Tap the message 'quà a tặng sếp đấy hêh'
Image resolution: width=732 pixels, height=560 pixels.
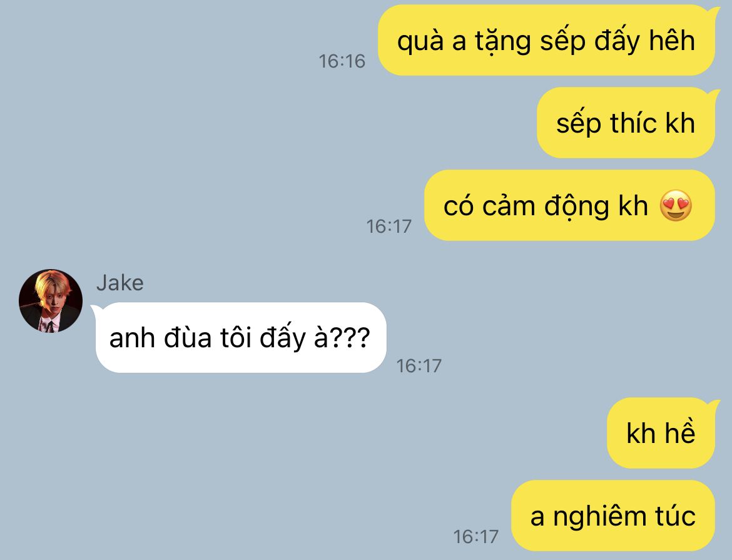click(546, 40)
